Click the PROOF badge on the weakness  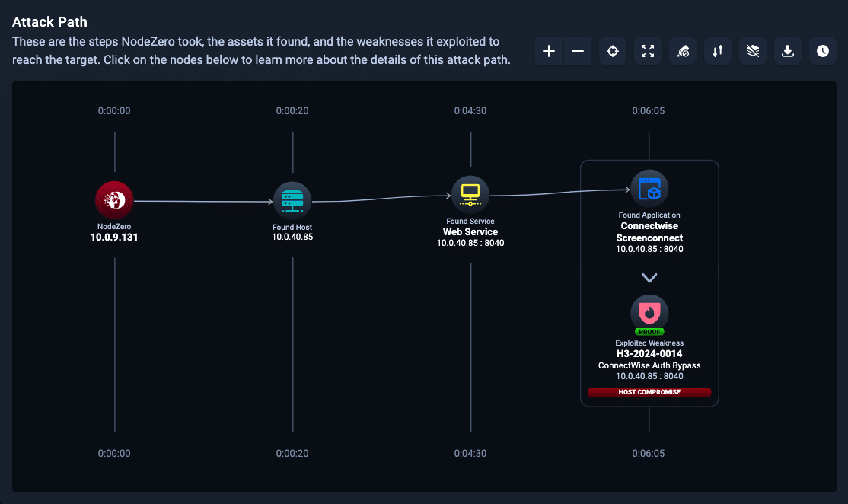(x=649, y=332)
